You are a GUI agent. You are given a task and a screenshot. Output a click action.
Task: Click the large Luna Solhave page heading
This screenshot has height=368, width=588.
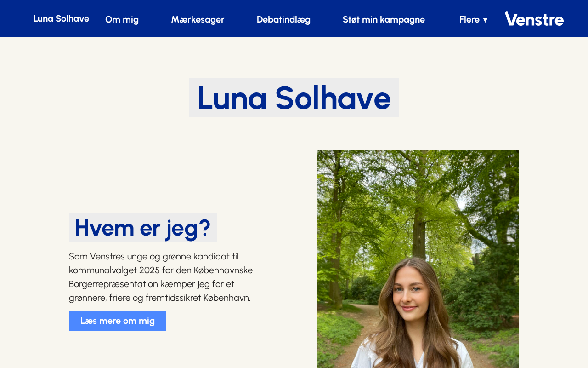tap(294, 98)
